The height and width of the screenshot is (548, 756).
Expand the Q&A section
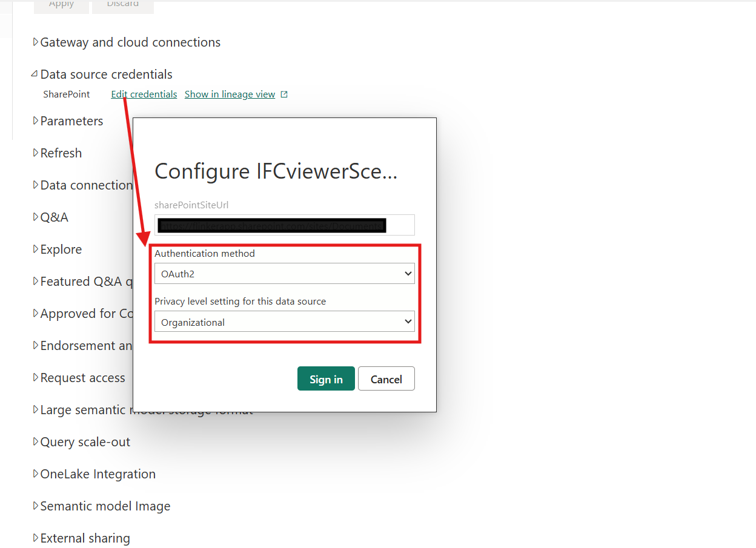pos(51,217)
